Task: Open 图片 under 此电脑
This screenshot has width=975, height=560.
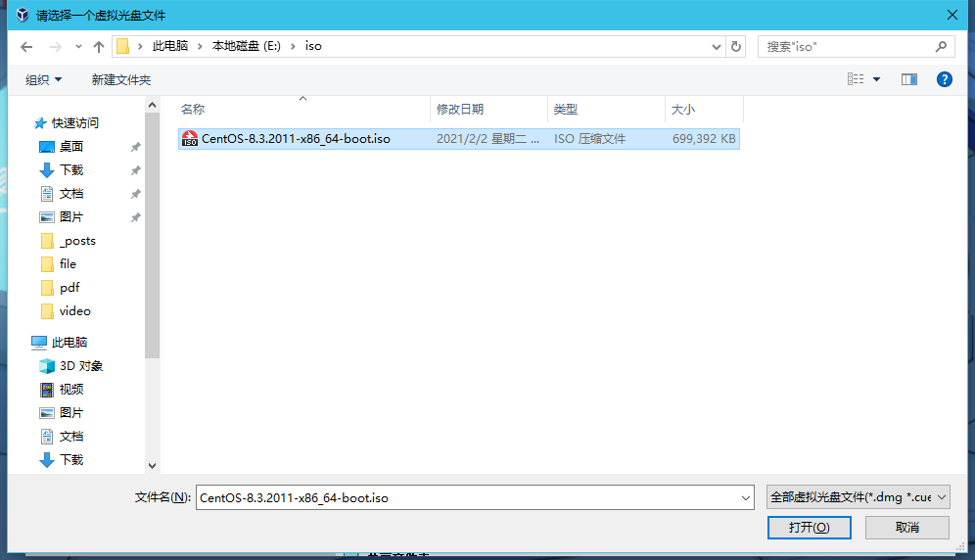Action: click(x=71, y=413)
